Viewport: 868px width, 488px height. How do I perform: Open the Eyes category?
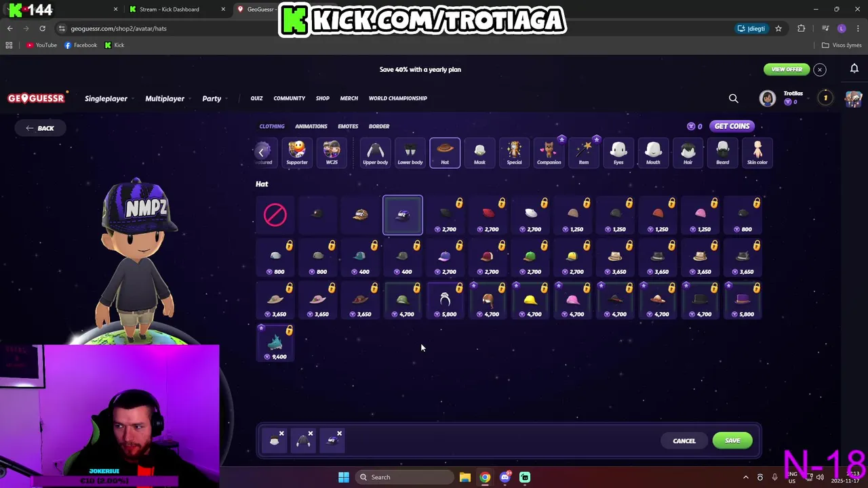point(618,152)
